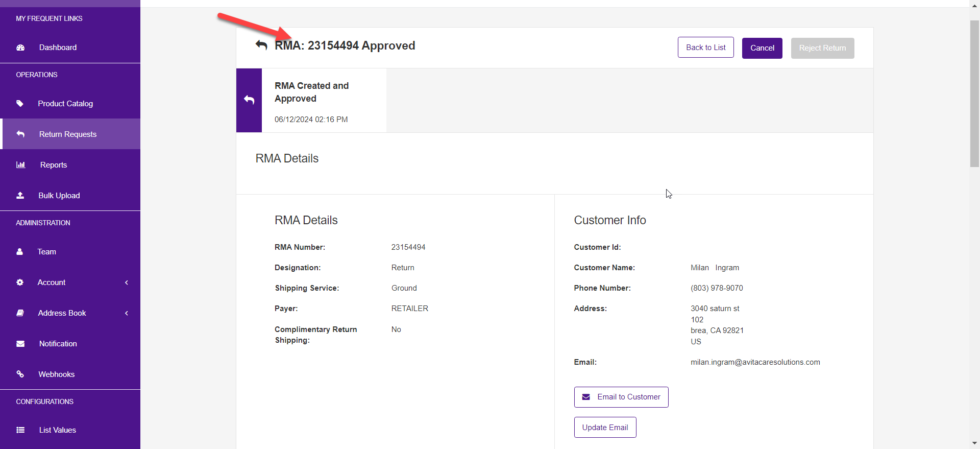Click the scrollbar down arrow

point(974,443)
